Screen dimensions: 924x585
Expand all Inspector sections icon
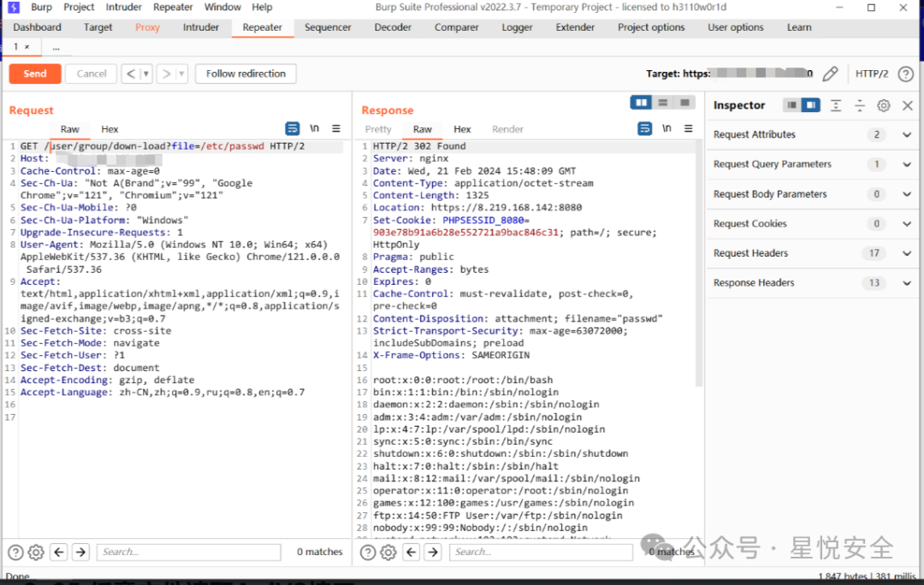pos(836,105)
